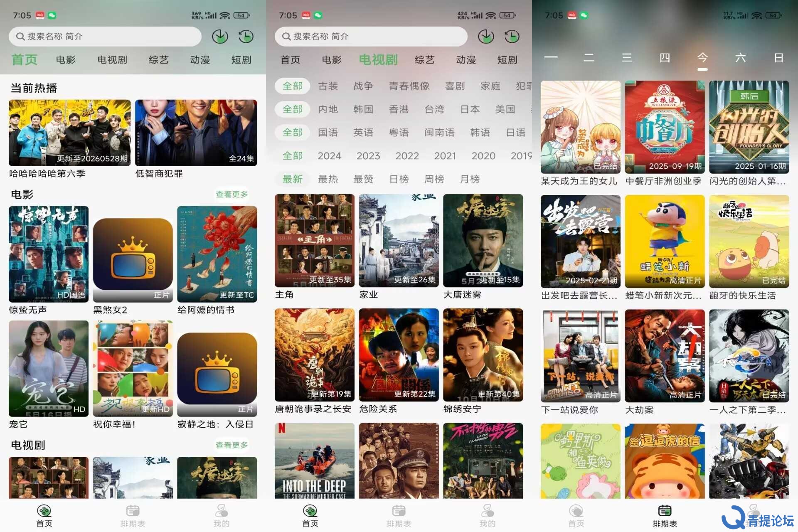Filter by language 粤语
The width and height of the screenshot is (798, 532).
coord(399,133)
